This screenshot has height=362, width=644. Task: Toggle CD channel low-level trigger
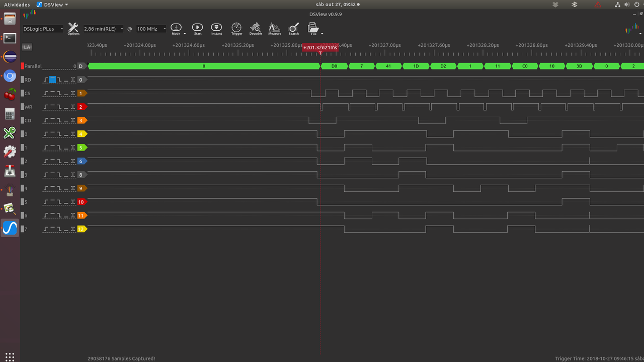click(x=66, y=120)
